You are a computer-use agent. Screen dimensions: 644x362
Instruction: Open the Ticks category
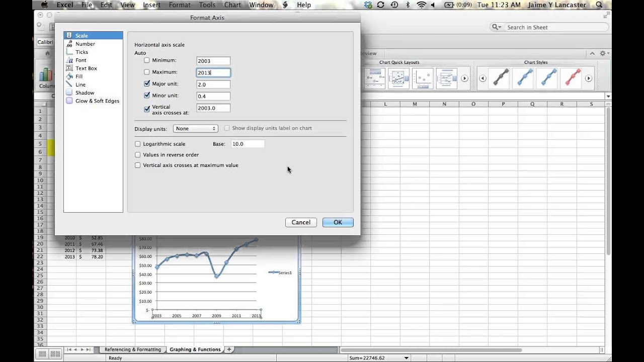(x=82, y=52)
